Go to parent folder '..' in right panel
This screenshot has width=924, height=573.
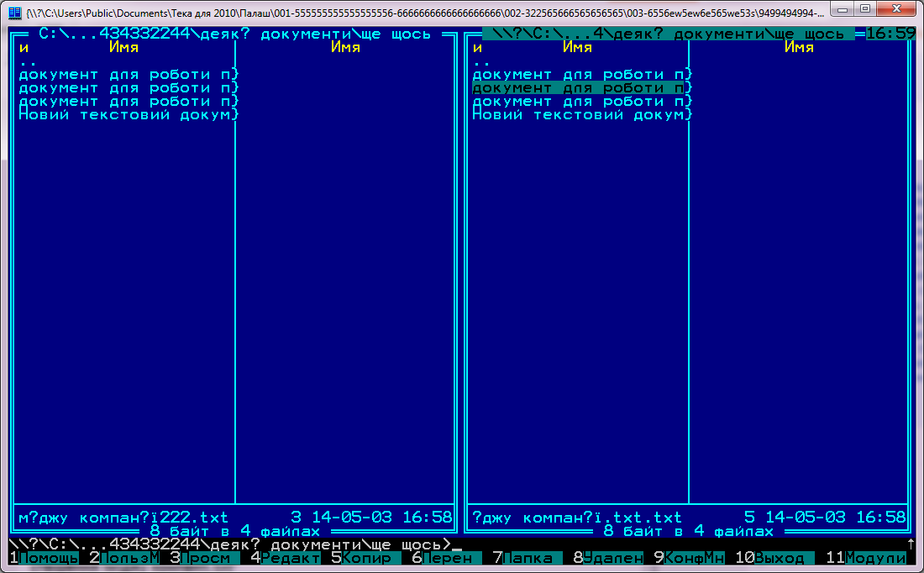480,61
